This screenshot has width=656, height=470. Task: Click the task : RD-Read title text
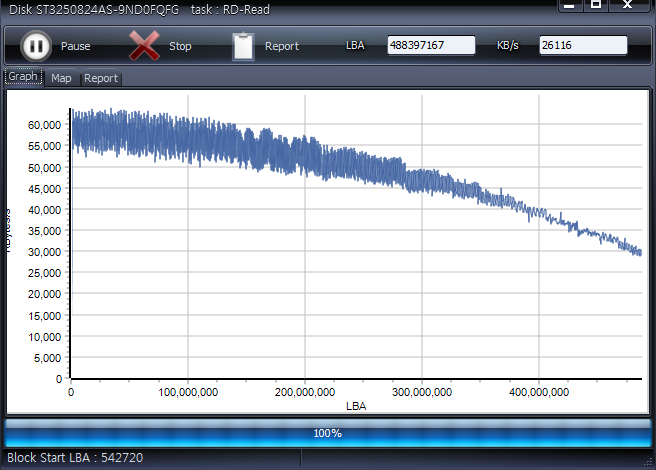(x=231, y=9)
